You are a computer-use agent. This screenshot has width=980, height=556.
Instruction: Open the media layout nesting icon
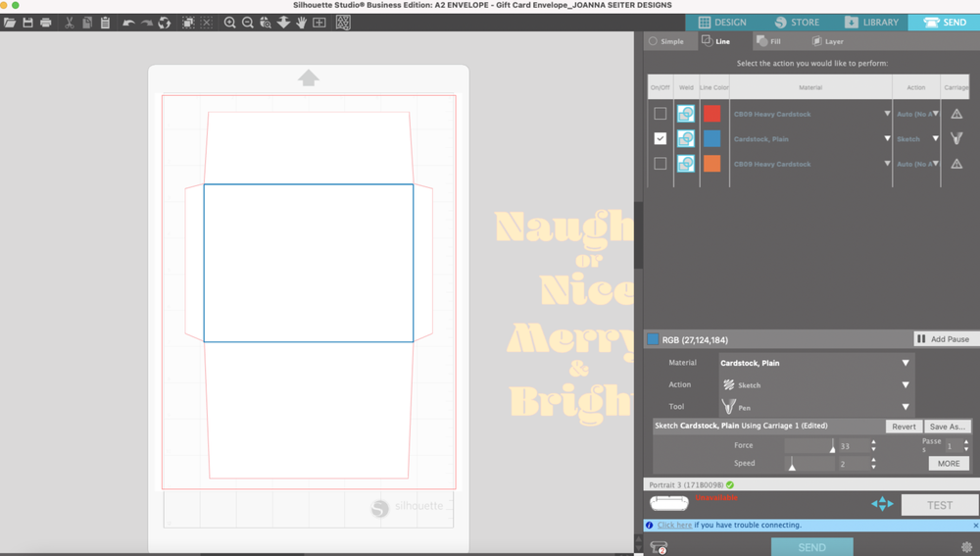click(x=343, y=23)
